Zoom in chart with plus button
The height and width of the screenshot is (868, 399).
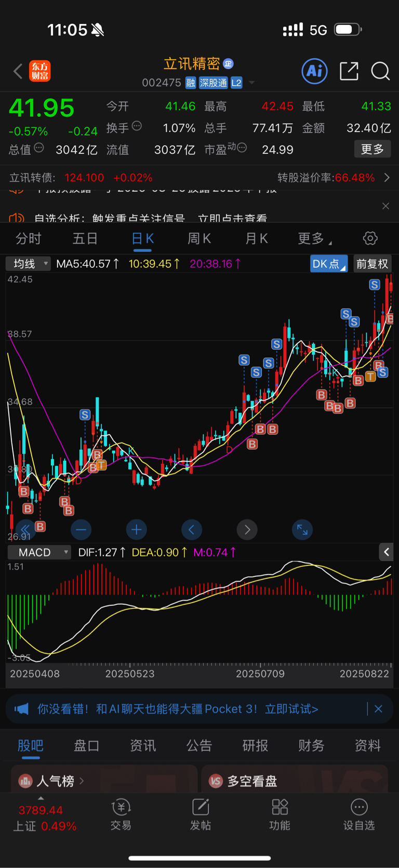click(137, 529)
